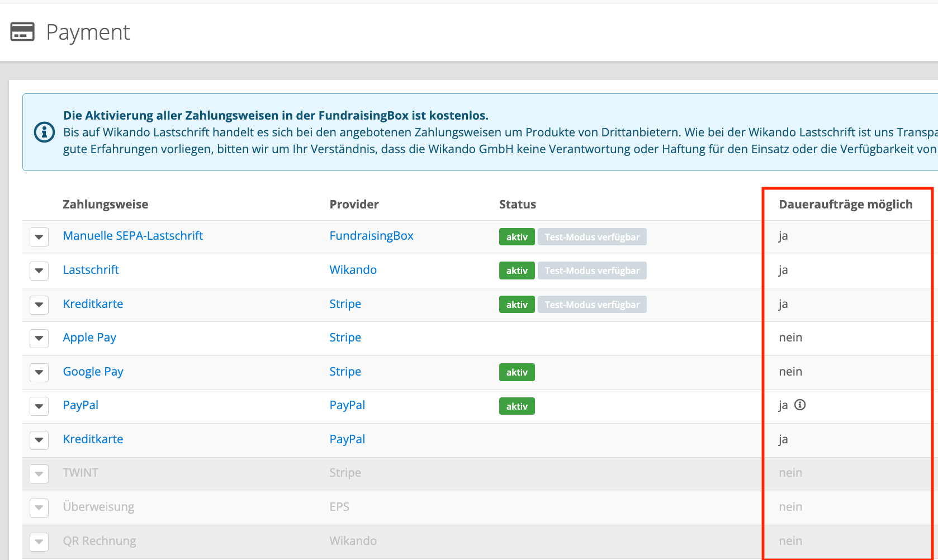Viewport: 938px width, 560px height.
Task: Open the Google Pay link
Action: click(93, 372)
